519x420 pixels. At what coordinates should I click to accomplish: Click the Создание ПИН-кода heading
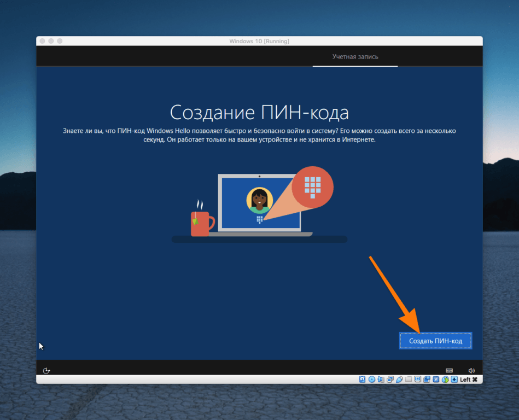tap(259, 113)
